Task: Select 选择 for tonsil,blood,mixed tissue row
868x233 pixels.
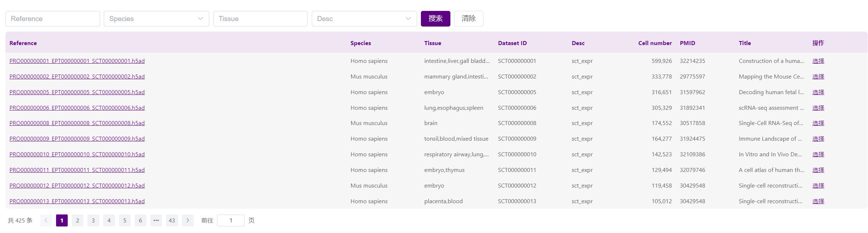Action: [818, 139]
